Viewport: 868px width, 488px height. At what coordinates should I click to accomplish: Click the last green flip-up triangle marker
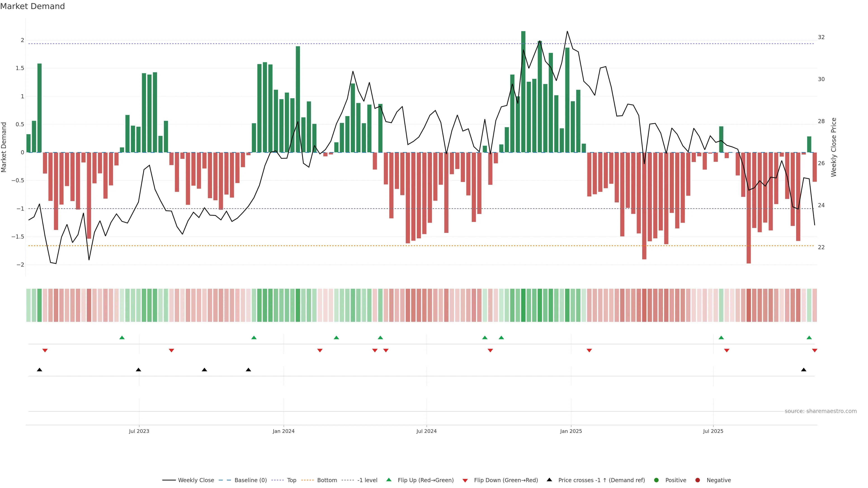[x=809, y=338]
